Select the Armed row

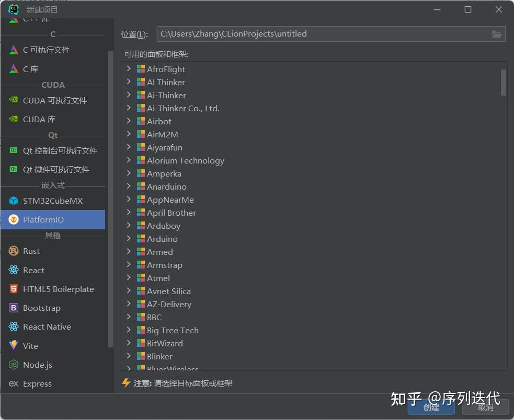click(314, 252)
